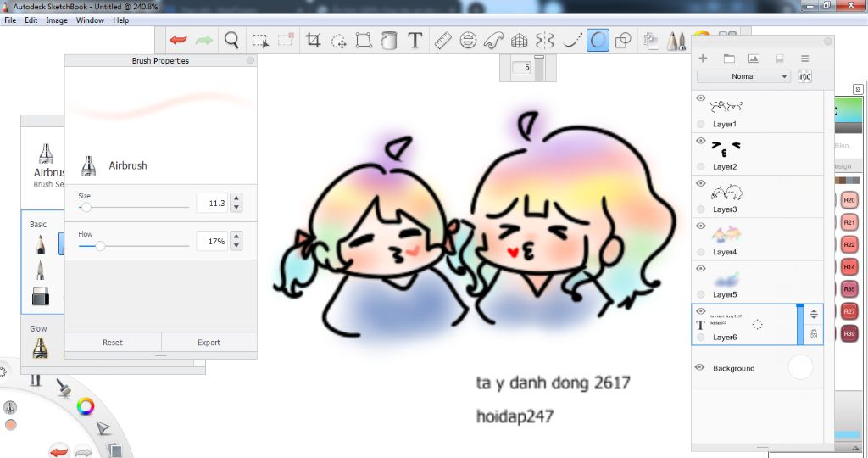
Task: Click the Layer6 lock icon
Action: pyautogui.click(x=814, y=334)
